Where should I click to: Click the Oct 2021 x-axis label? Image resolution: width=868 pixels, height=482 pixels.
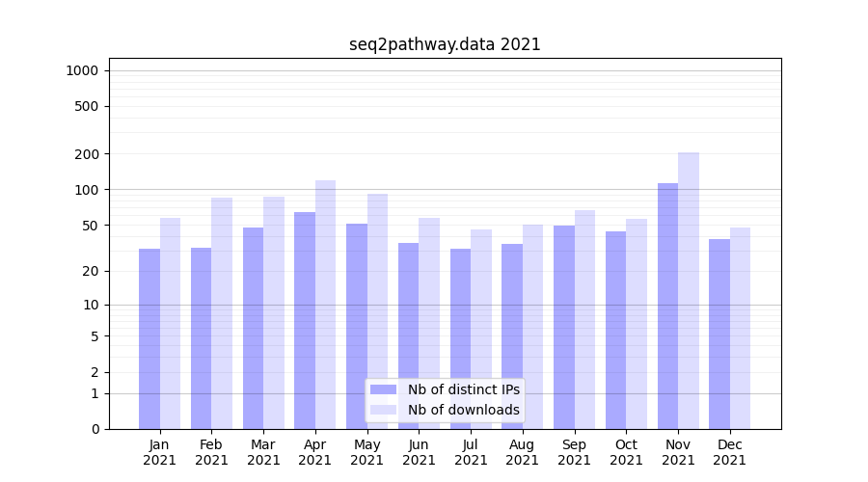626,452
